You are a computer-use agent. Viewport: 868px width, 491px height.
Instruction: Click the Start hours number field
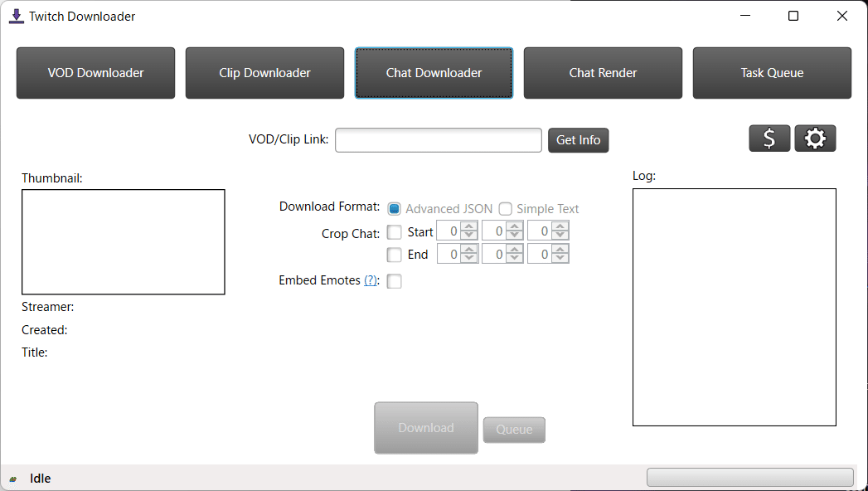click(449, 231)
